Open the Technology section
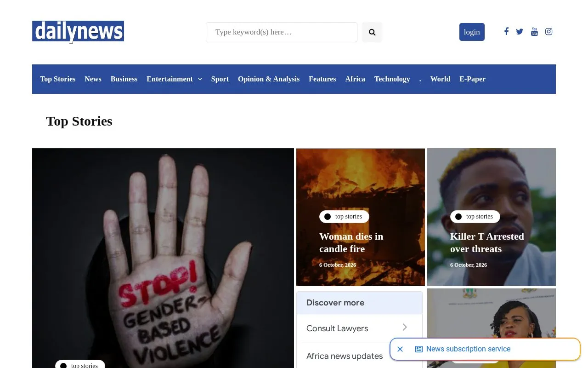This screenshot has width=588, height=368. tap(392, 79)
